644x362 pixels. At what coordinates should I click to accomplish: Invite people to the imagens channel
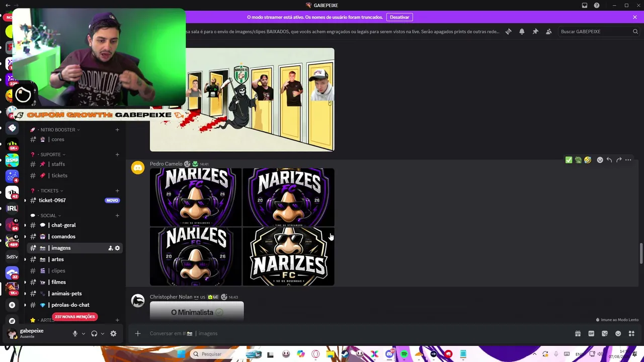click(x=110, y=248)
